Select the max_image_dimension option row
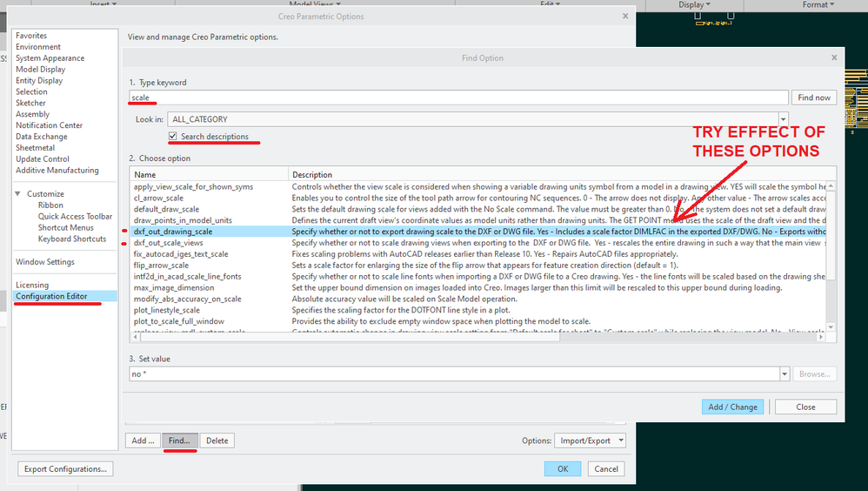The image size is (868, 491). coord(477,287)
